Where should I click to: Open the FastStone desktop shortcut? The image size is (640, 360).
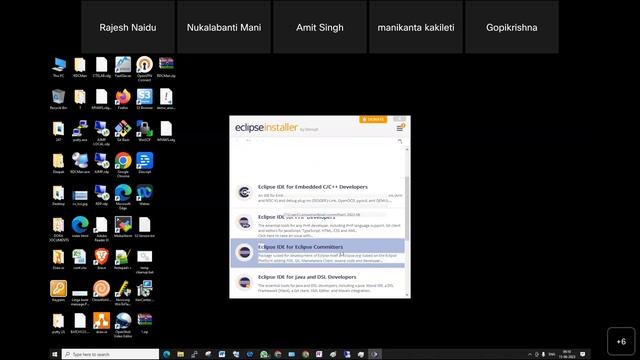[123, 67]
